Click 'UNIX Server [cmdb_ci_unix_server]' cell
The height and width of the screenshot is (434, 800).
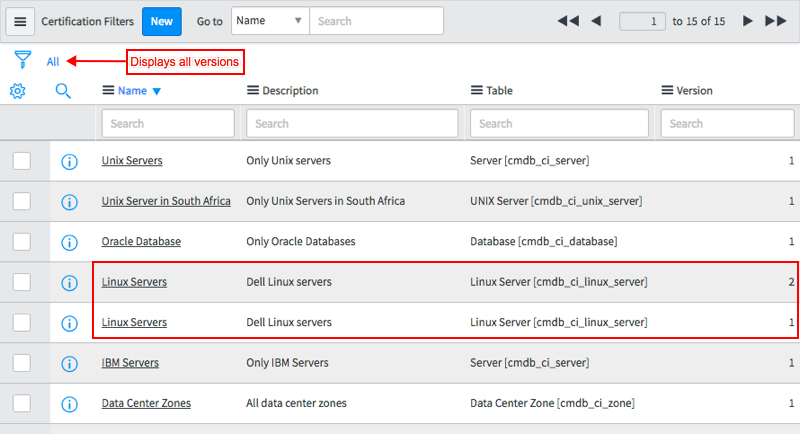click(556, 201)
